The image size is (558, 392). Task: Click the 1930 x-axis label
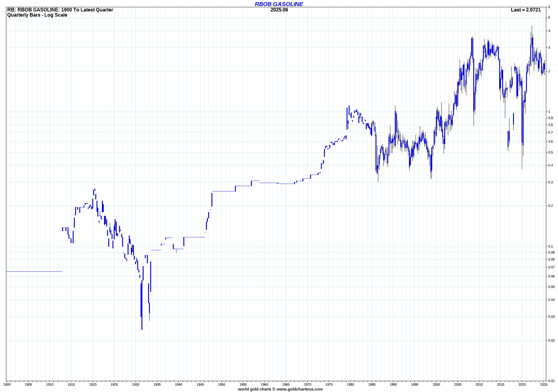tap(136, 384)
